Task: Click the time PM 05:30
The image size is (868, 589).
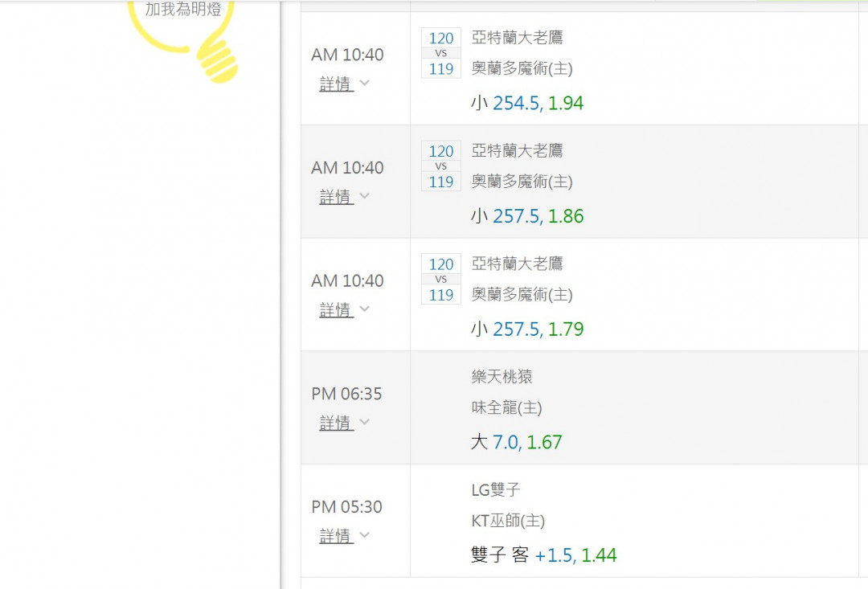Action: tap(346, 507)
